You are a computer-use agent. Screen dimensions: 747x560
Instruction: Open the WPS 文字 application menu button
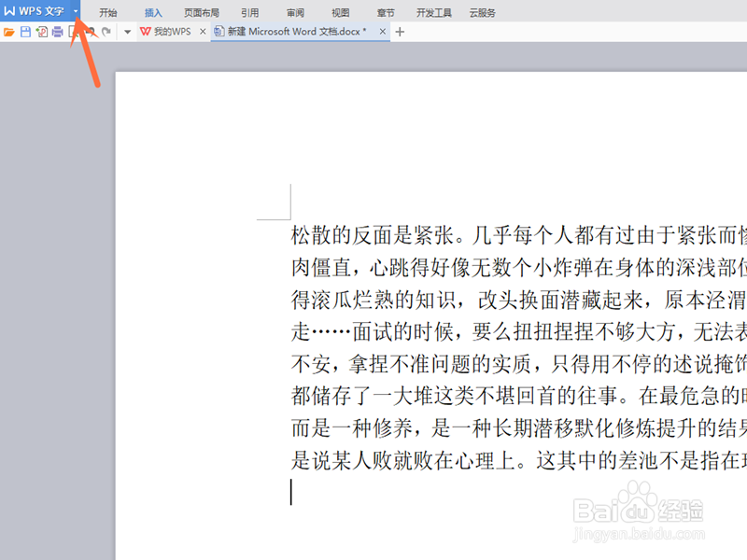click(x=35, y=11)
